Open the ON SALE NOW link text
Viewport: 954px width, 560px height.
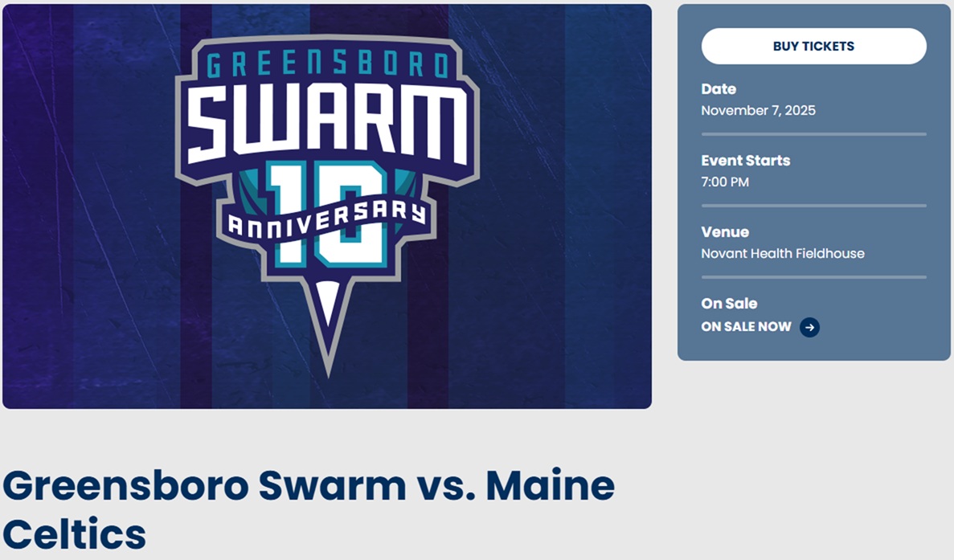(746, 327)
